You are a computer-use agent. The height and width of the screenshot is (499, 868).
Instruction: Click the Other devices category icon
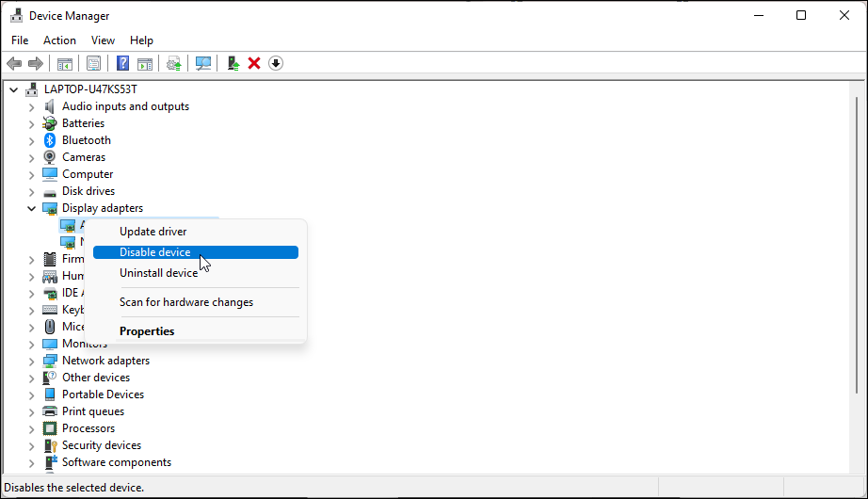pyautogui.click(x=50, y=378)
